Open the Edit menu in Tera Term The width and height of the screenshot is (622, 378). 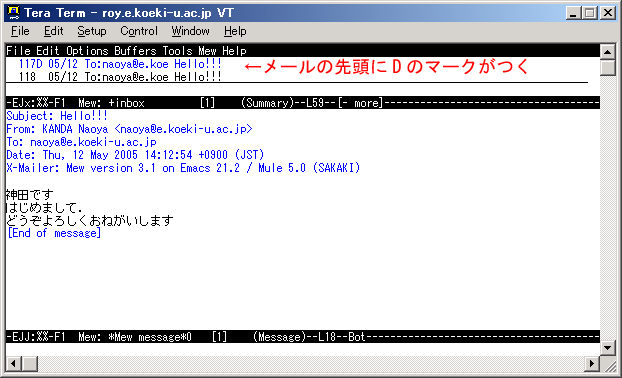click(54, 31)
